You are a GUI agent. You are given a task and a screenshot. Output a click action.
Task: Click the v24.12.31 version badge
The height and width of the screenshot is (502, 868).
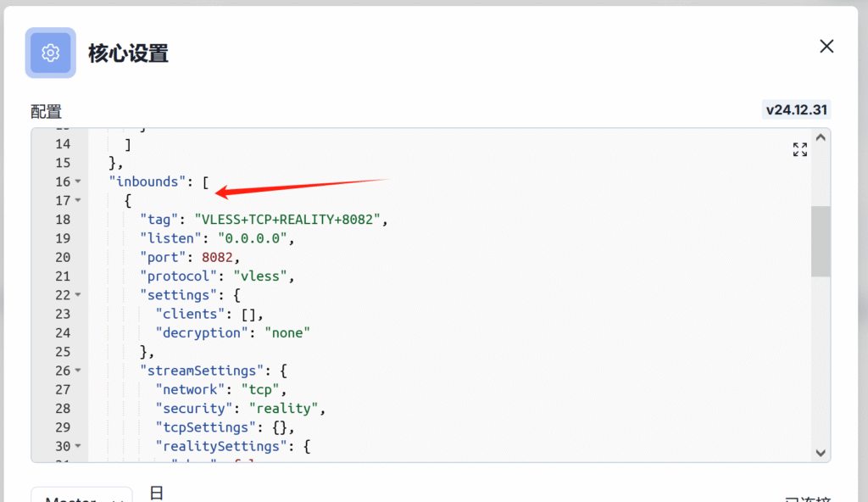click(796, 110)
